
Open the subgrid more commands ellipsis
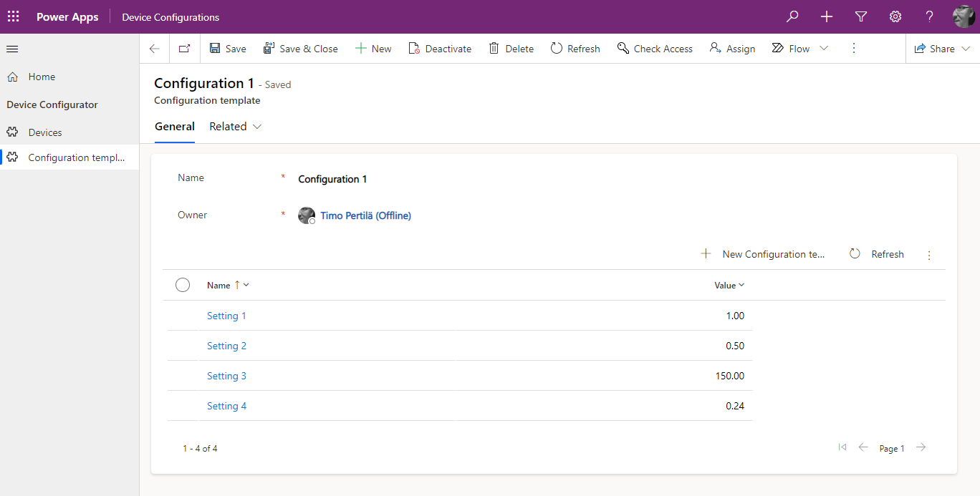tap(929, 255)
